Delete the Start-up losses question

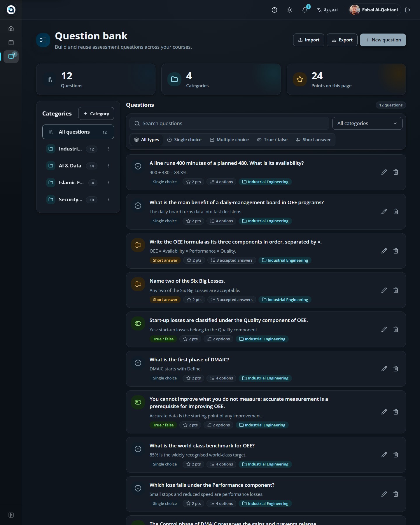click(x=396, y=329)
